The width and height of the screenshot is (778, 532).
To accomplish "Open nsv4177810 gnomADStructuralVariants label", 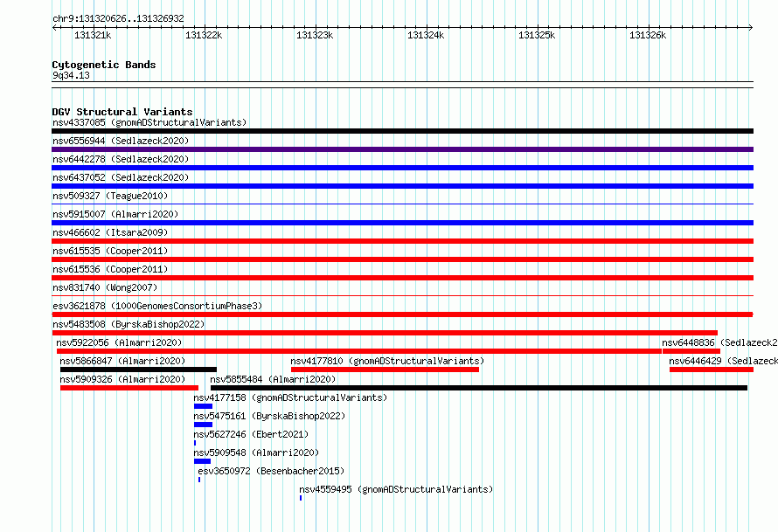I will (387, 361).
